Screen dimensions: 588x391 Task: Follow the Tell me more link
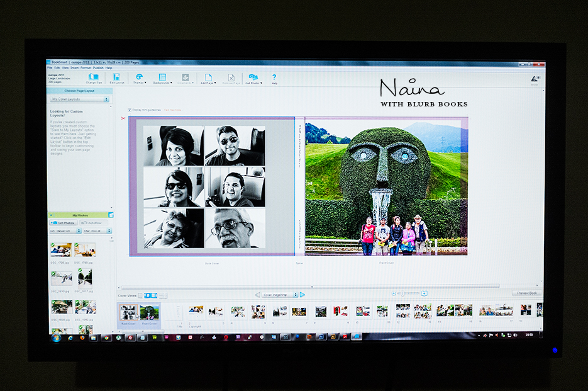pos(172,110)
